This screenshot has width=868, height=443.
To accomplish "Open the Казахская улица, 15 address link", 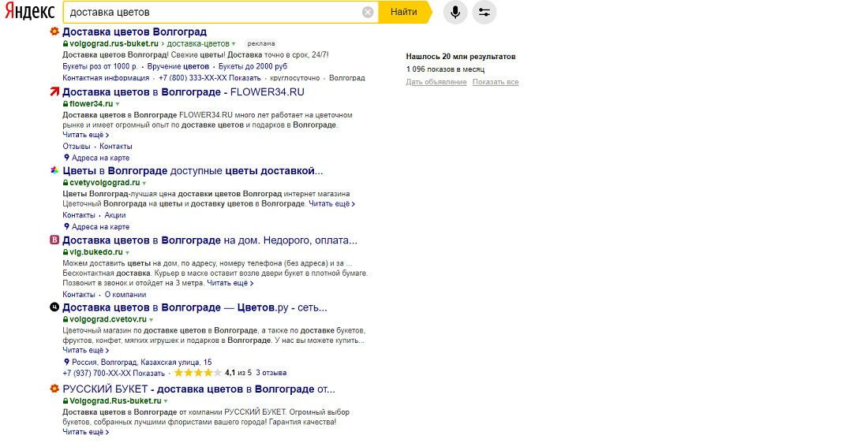I will coord(142,363).
